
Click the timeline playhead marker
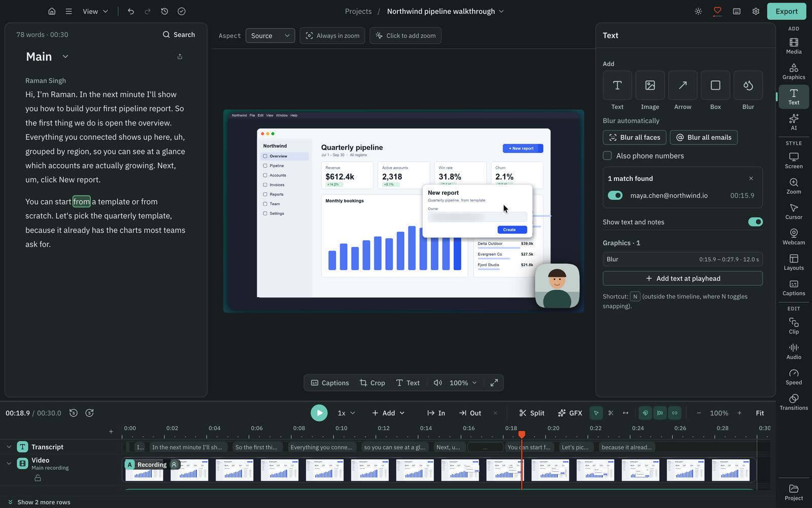(522, 434)
